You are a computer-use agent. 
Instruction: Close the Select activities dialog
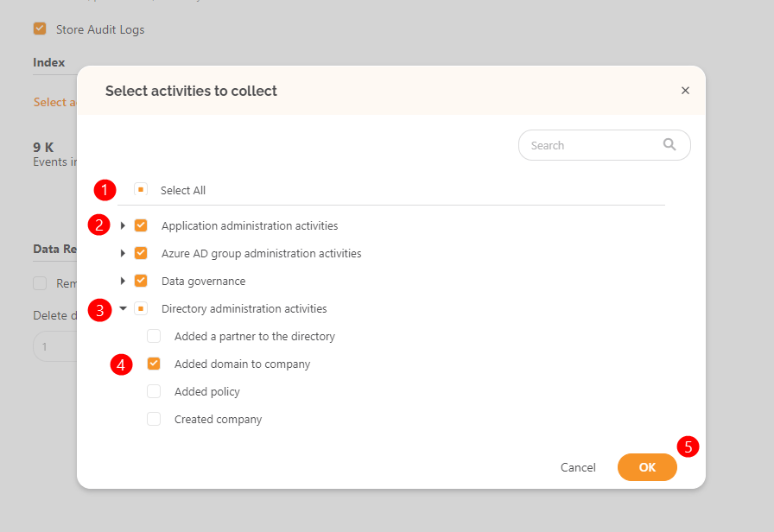685,91
